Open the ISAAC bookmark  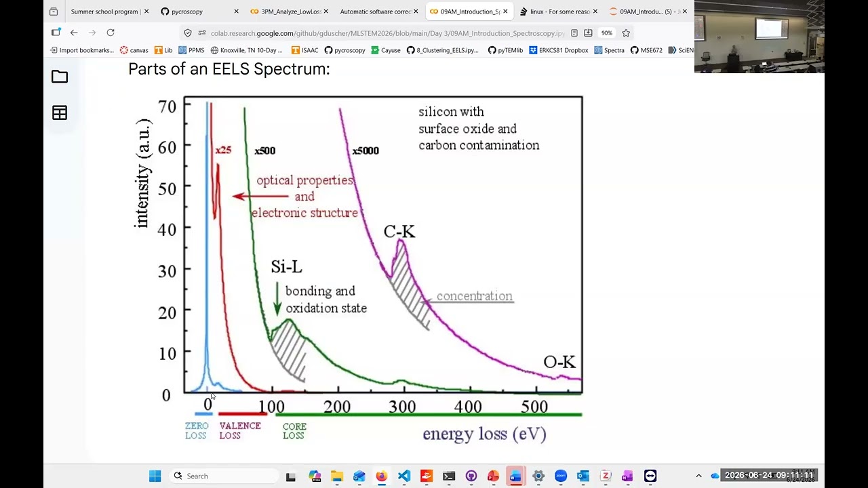304,50
